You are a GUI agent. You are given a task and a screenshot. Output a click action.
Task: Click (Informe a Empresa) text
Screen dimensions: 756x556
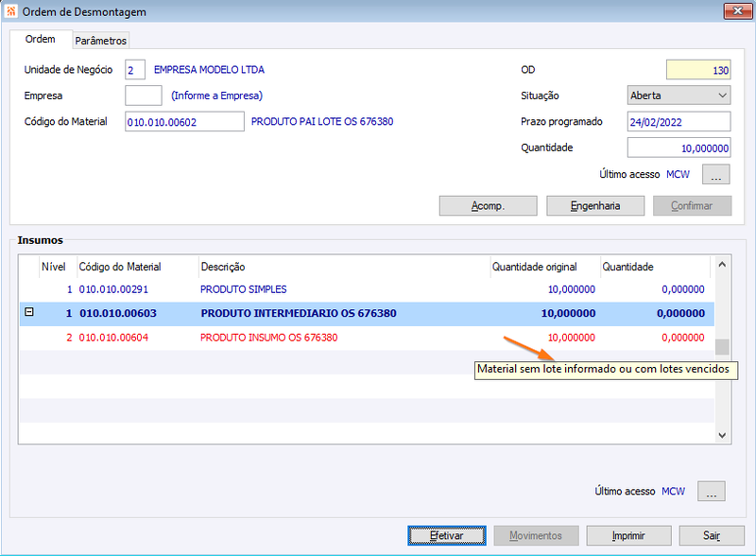pyautogui.click(x=217, y=96)
